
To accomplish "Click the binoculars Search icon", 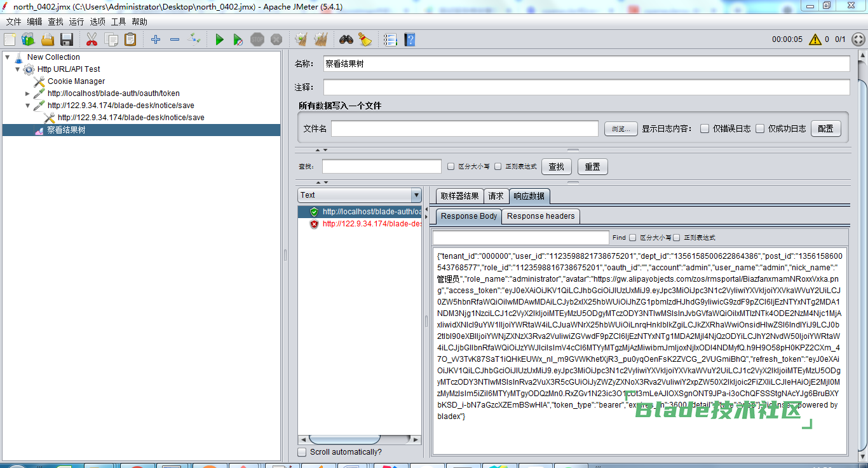I will [346, 39].
